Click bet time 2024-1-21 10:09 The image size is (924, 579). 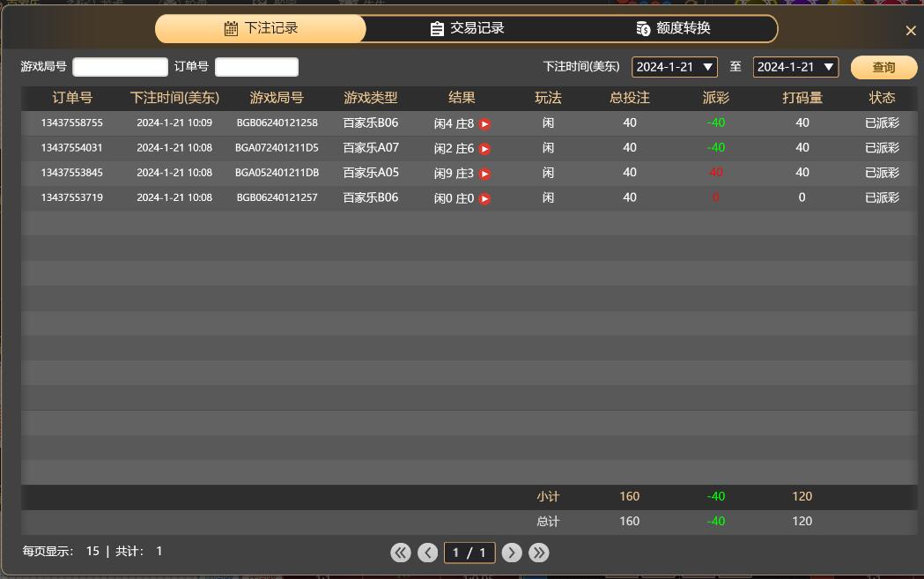pos(174,122)
